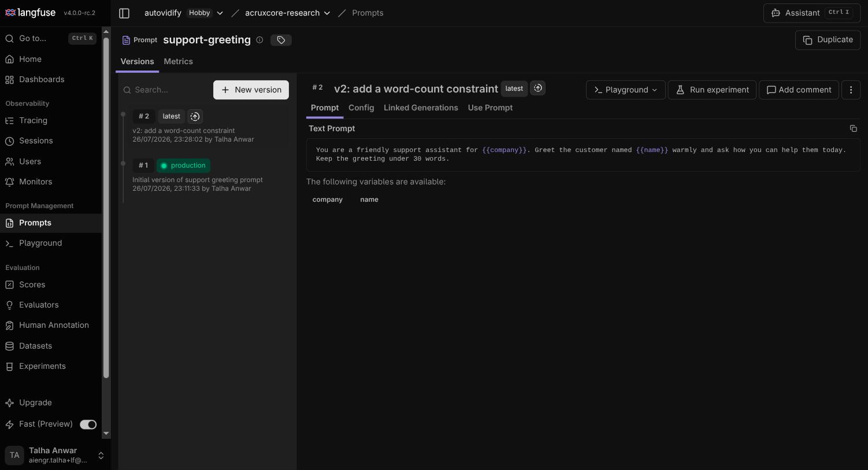Screen dimensions: 868x470
Task: Toggle the Fast (Preview) switch
Action: (x=88, y=424)
